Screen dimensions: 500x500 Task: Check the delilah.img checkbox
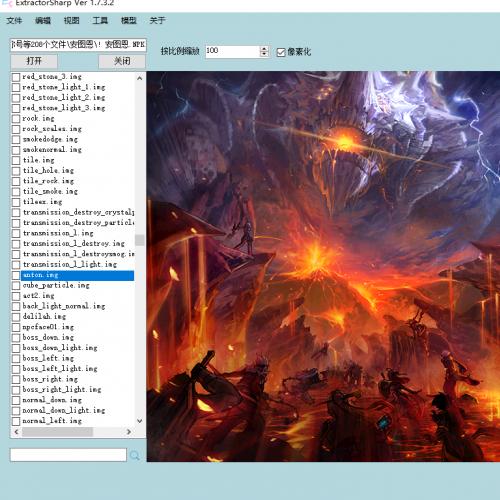click(x=16, y=317)
